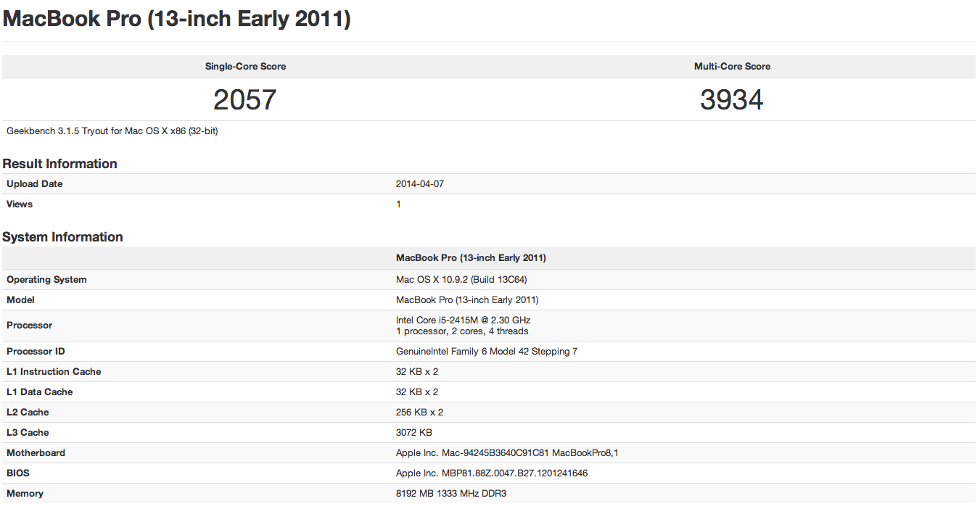Click the L3 Cache value 3072 KB
Screen dimensions: 980x509
click(x=414, y=433)
